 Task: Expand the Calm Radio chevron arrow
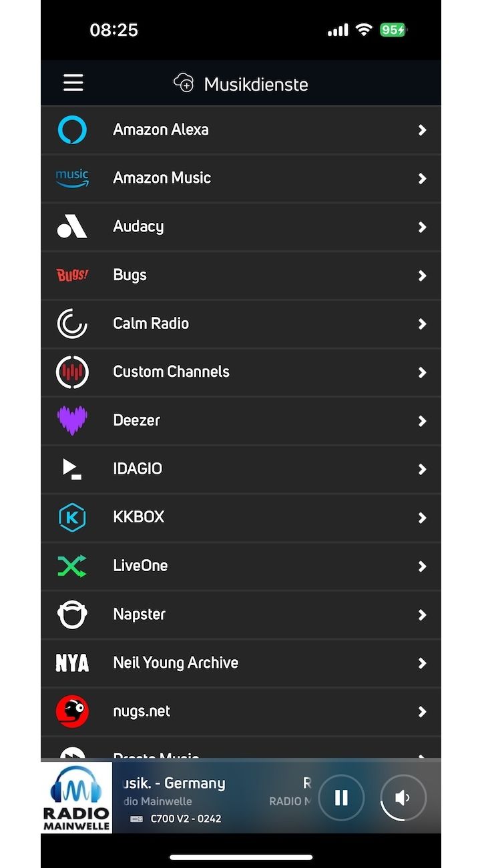click(x=422, y=324)
